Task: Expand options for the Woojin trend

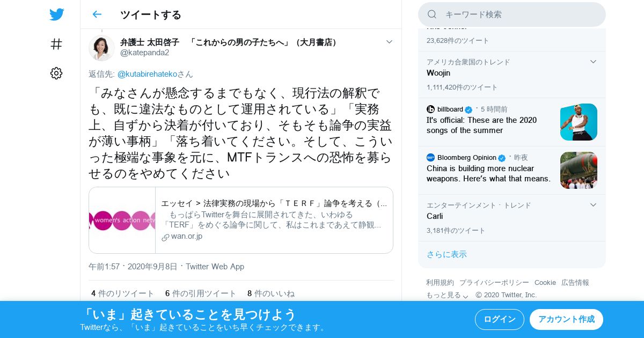Action: coord(593,62)
